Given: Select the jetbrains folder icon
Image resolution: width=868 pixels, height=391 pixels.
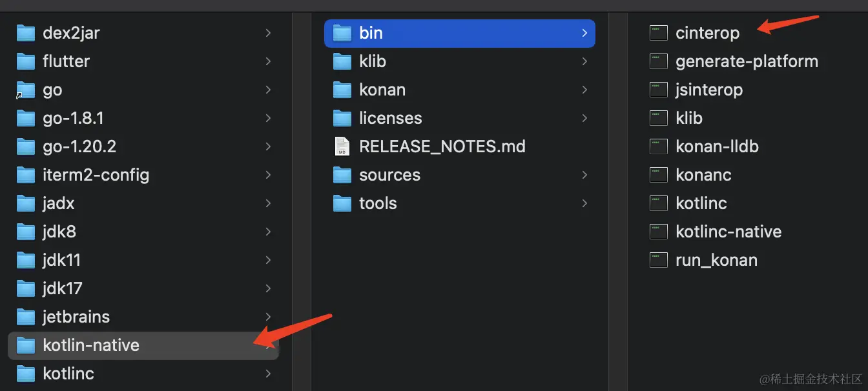Looking at the screenshot, I should coord(25,317).
